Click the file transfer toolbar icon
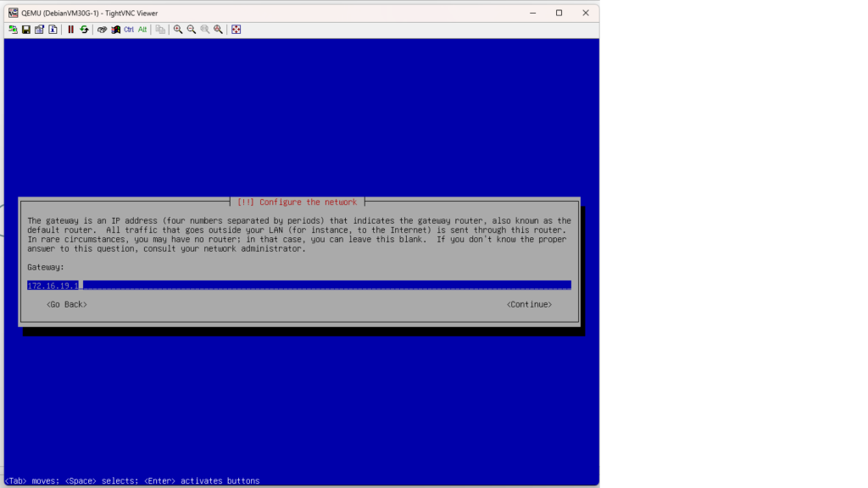This screenshot has height=488, width=868. pos(160,30)
